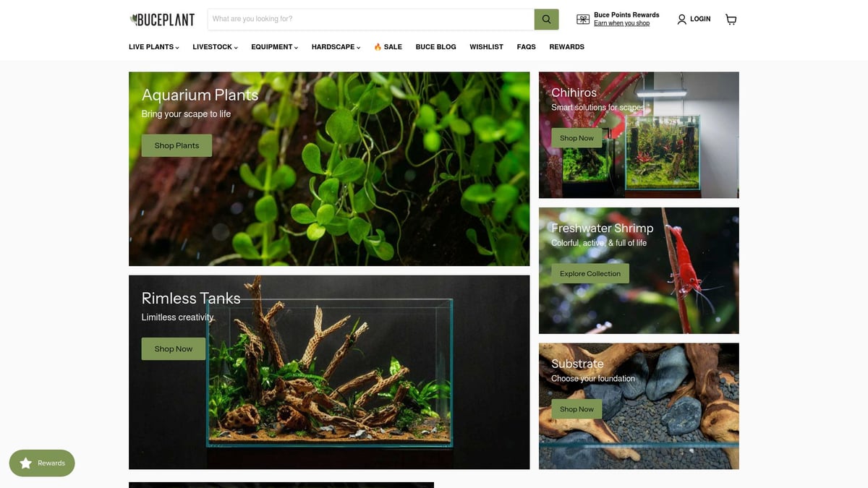
Task: Click the Substrate heading
Action: coord(577,364)
